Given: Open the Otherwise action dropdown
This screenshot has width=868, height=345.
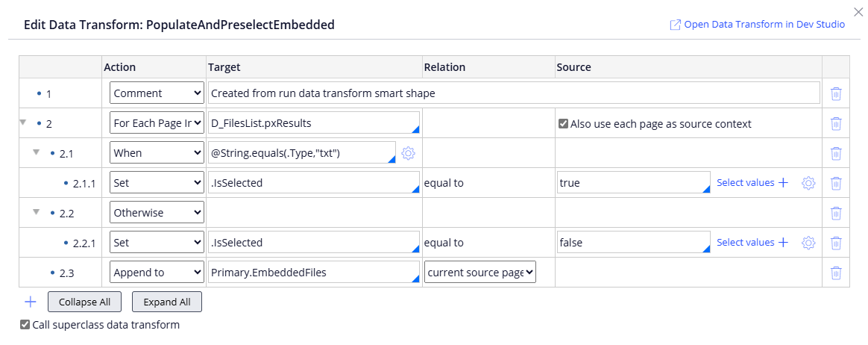Looking at the screenshot, I should (157, 213).
